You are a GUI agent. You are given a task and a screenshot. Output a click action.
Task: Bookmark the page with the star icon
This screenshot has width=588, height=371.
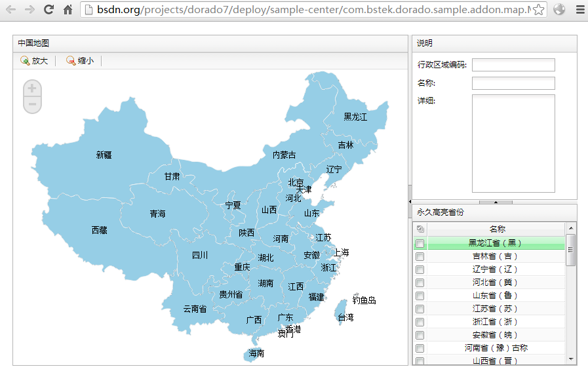point(538,10)
